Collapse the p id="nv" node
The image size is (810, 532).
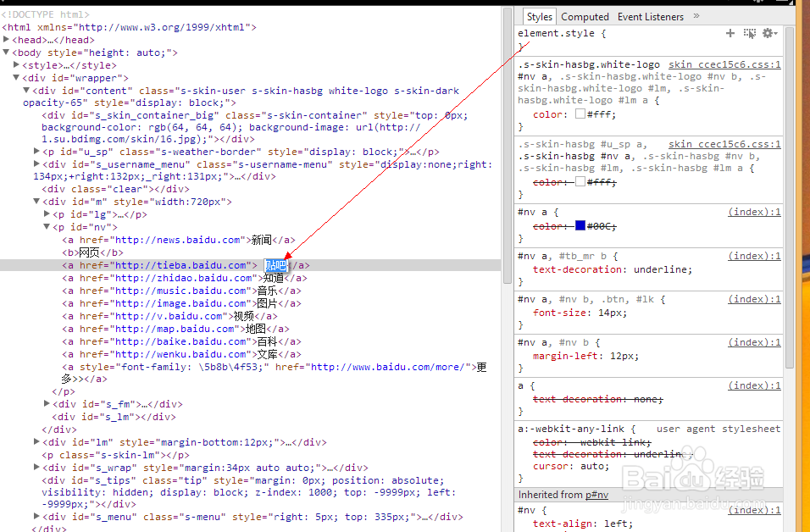pos(47,226)
